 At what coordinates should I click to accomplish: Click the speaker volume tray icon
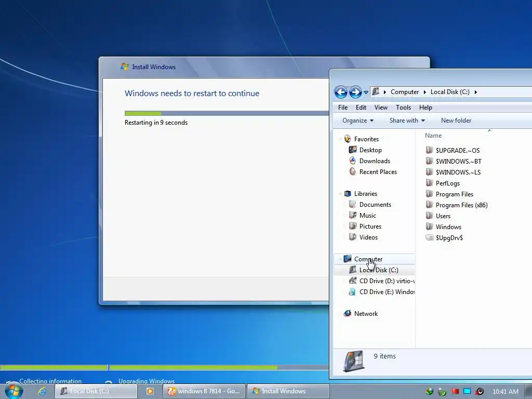click(480, 392)
